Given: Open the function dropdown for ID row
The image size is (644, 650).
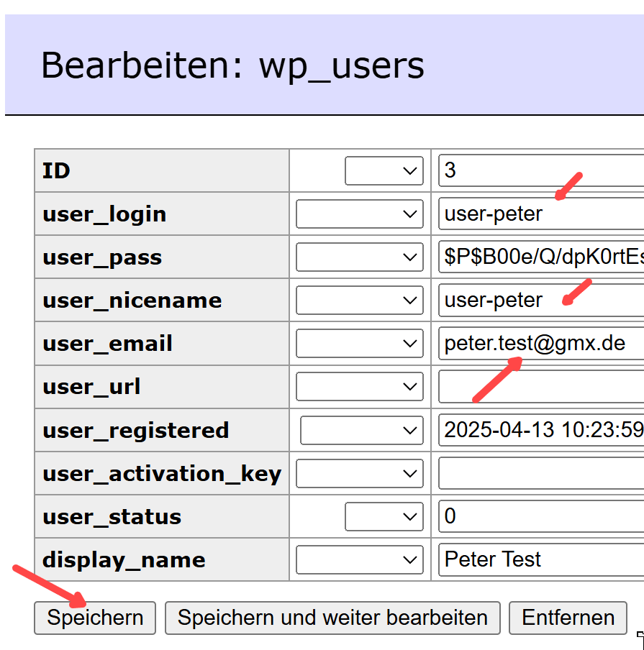Looking at the screenshot, I should (x=384, y=171).
